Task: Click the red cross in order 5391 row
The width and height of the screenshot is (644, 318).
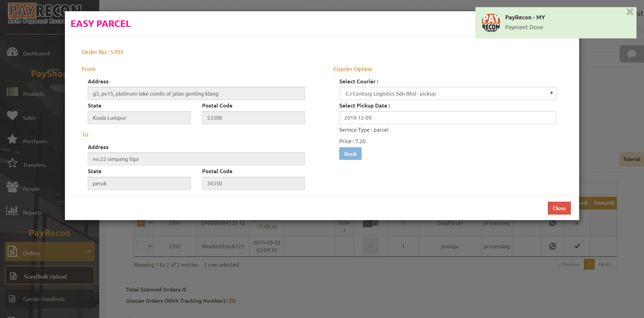Action: pyautogui.click(x=577, y=223)
